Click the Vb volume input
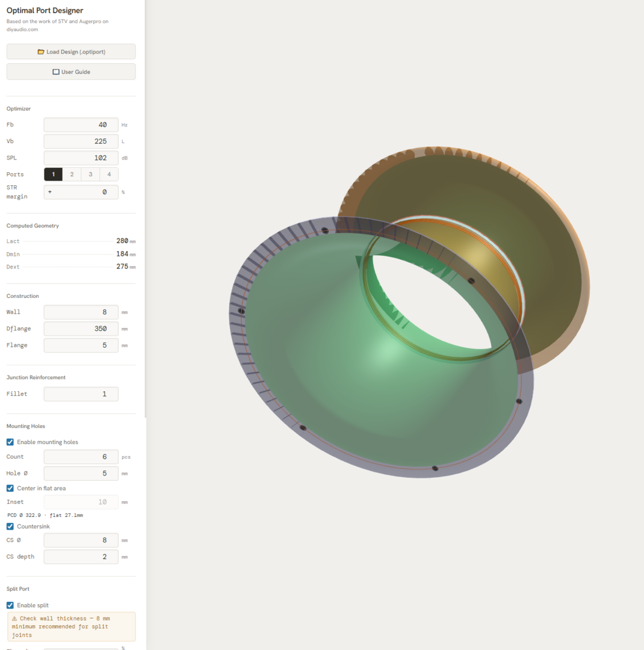This screenshot has height=650, width=644. tap(81, 141)
